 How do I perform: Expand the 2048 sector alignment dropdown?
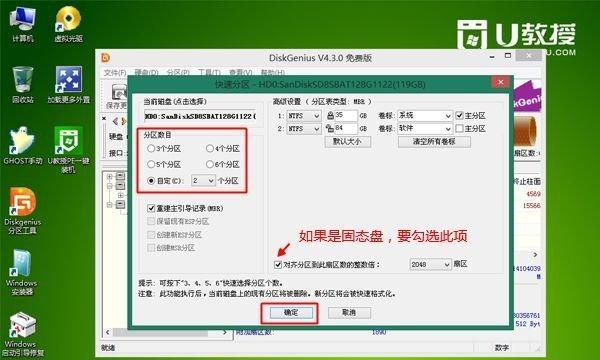[430, 264]
